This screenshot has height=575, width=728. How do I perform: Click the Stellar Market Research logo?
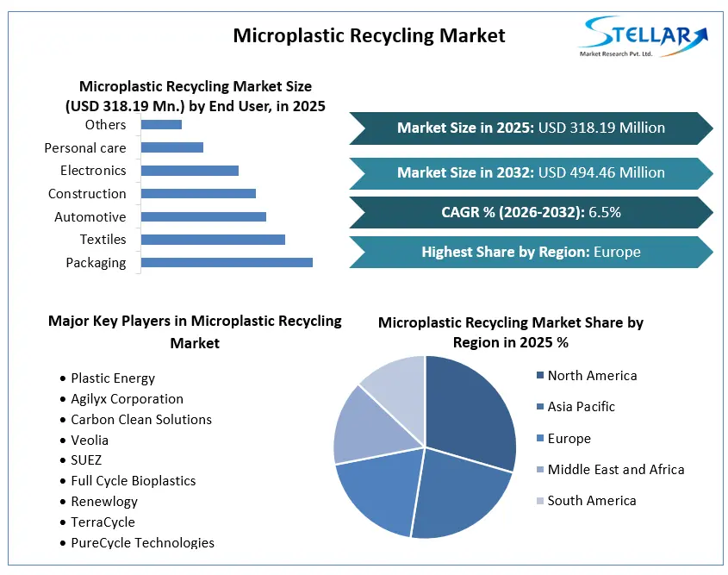click(x=643, y=37)
